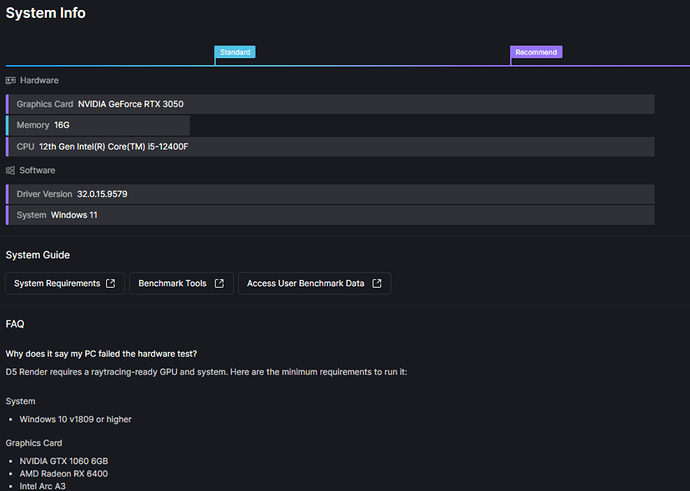Viewport: 690px width, 491px height.
Task: Click the System Info page title
Action: click(45, 13)
